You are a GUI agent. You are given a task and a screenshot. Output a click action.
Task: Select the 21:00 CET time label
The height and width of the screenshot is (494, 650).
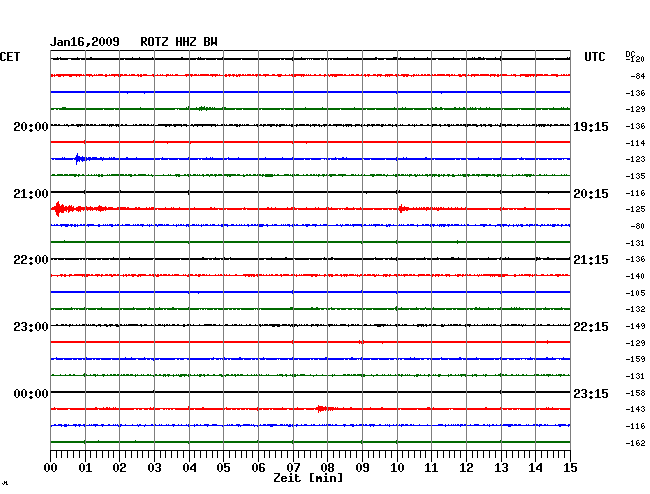click(31, 194)
